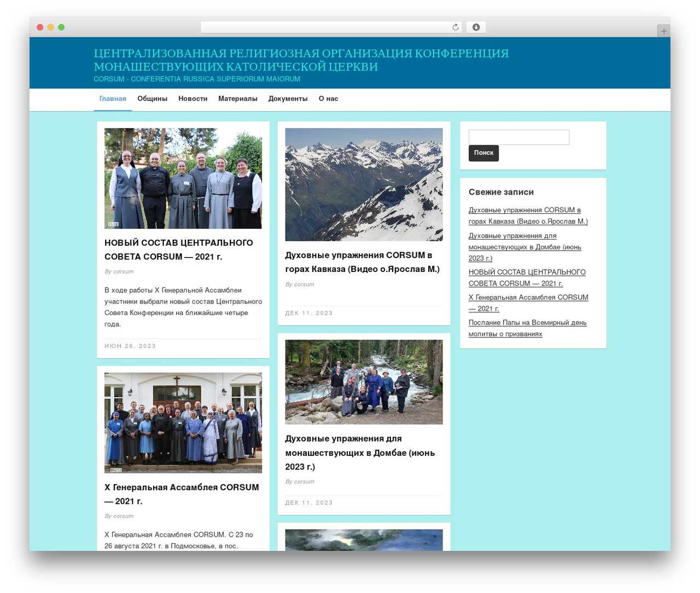
Task: Open the Новости menu item
Action: pos(192,99)
